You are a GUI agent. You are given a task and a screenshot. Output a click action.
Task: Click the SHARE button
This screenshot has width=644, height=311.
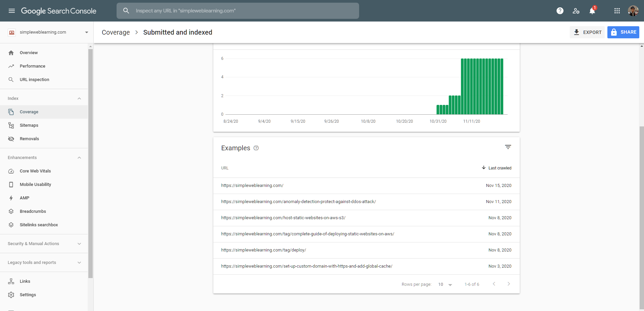click(623, 32)
